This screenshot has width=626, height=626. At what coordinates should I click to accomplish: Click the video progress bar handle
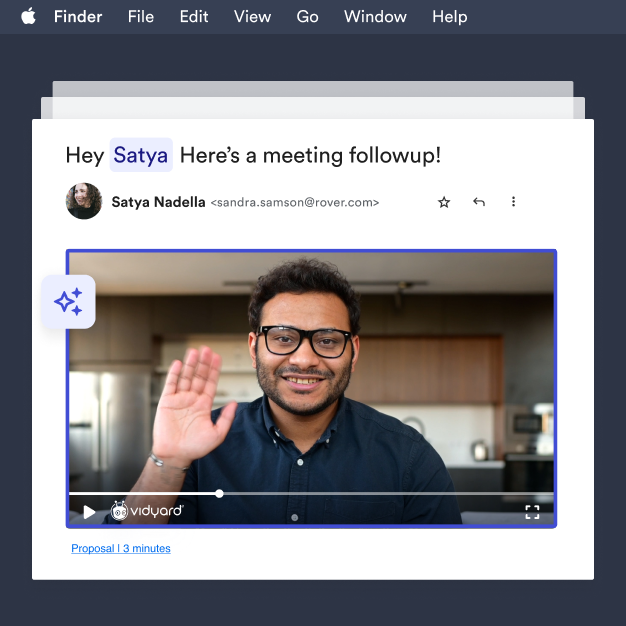point(219,494)
